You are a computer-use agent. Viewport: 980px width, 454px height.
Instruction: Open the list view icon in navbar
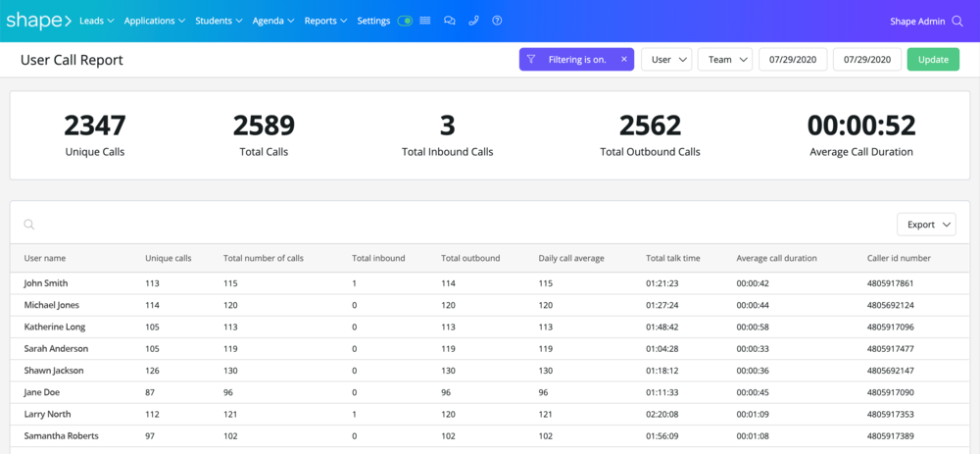point(425,21)
